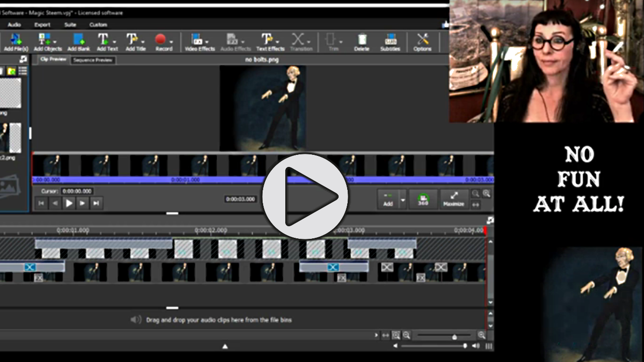
Task: Open the Record dropdown arrow
Action: pyautogui.click(x=172, y=41)
